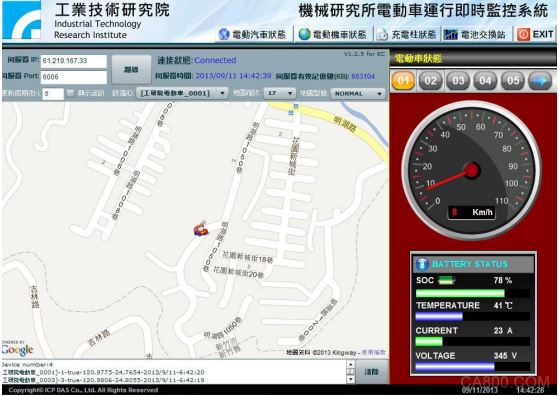The height and width of the screenshot is (396, 559).
Task: Click the Connected status text
Action: pyautogui.click(x=215, y=60)
